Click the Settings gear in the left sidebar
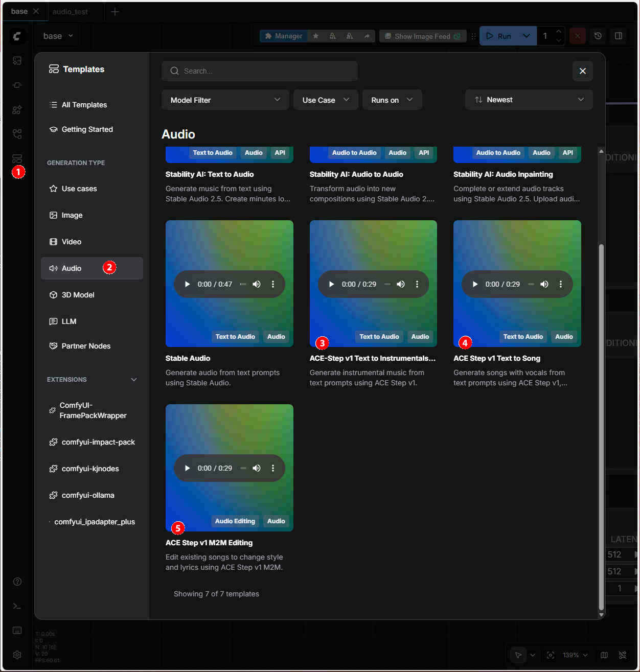Viewport: 640px width, 672px height. click(17, 655)
